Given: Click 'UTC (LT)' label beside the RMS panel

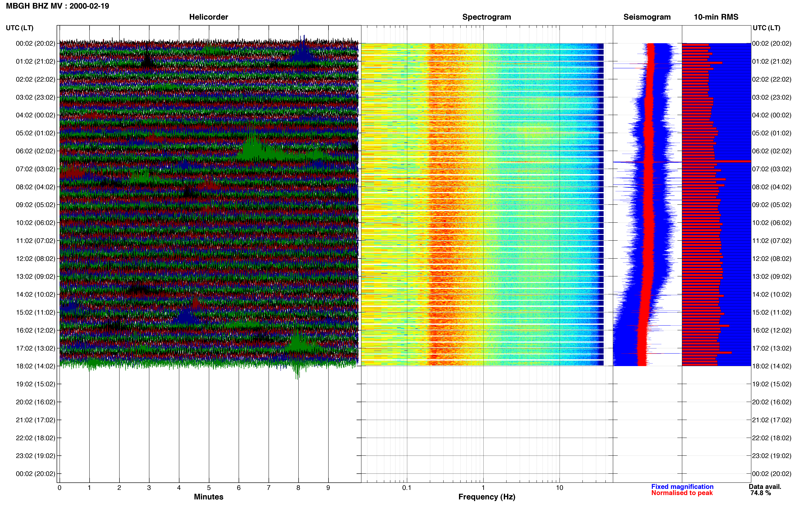Looking at the screenshot, I should 766,28.
